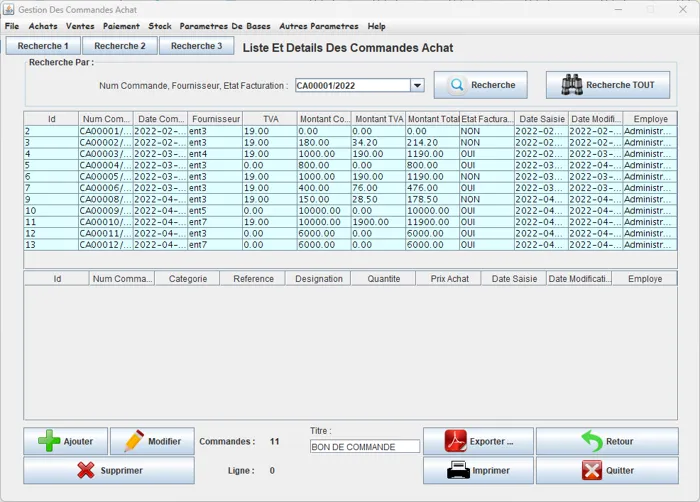Click the binoculars Recherche TOUT icon
The height and width of the screenshot is (502, 700).
[572, 85]
